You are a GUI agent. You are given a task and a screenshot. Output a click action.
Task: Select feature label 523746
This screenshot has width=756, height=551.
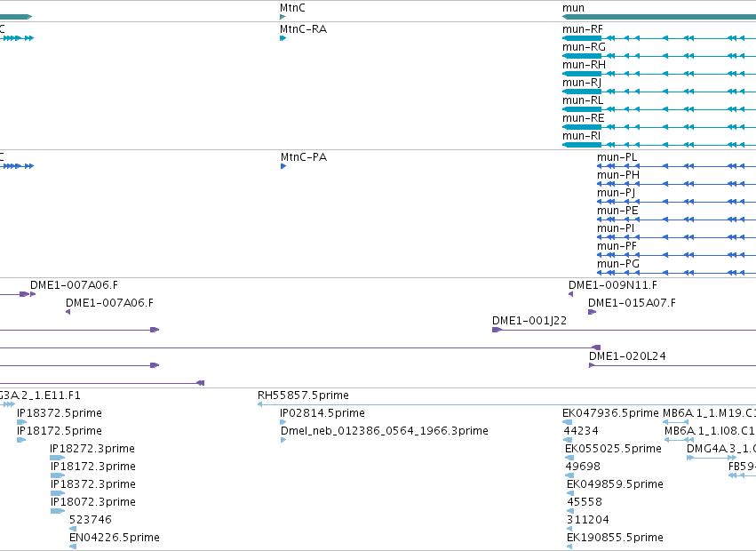coord(90,520)
